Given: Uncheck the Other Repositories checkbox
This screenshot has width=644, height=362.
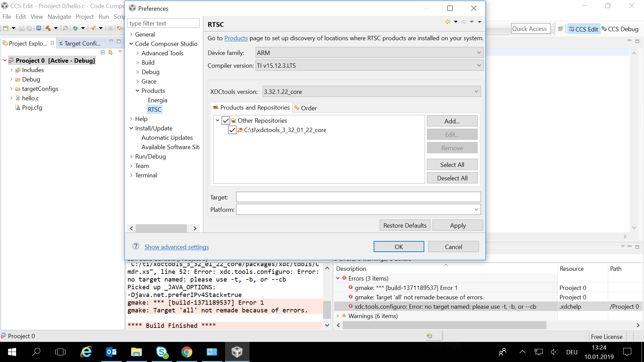Looking at the screenshot, I should pyautogui.click(x=226, y=121).
